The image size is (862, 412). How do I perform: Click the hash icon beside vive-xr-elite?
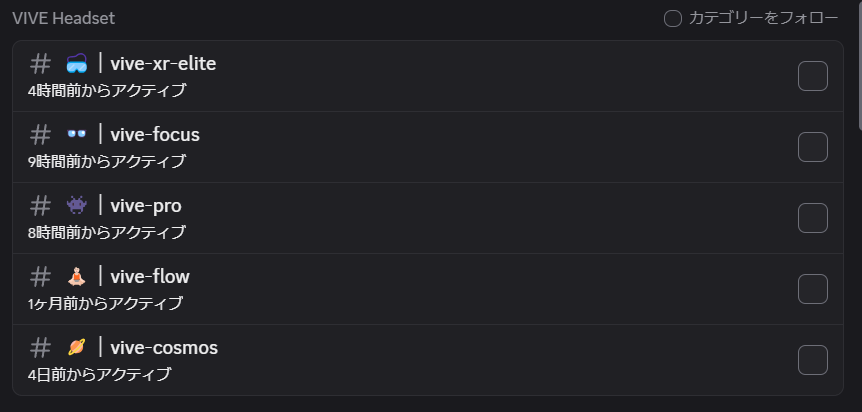tap(40, 64)
